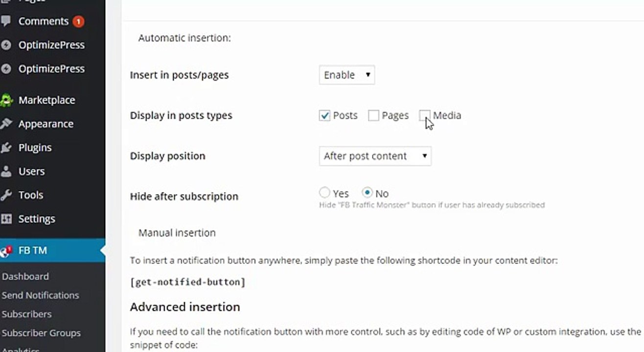This screenshot has width=644, height=352.
Task: Click the Comments speech bubble icon
Action: pyautogui.click(x=6, y=21)
